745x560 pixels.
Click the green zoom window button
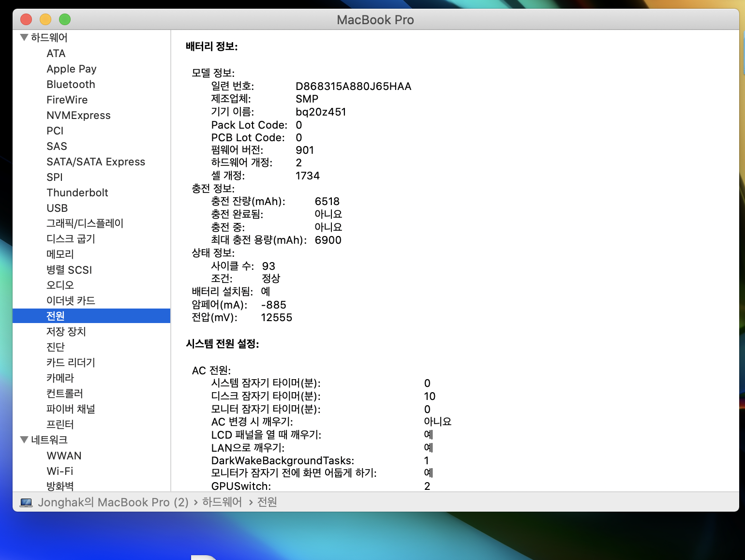(65, 19)
